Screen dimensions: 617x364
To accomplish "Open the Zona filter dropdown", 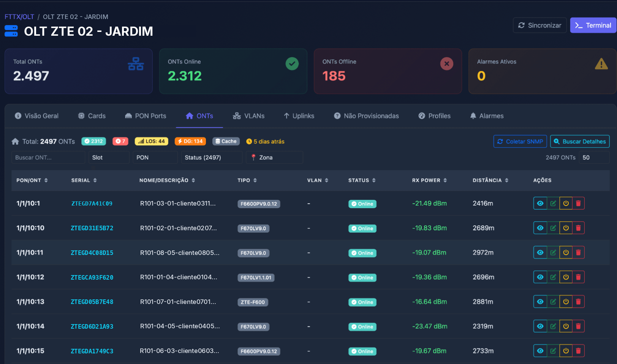I will [274, 157].
